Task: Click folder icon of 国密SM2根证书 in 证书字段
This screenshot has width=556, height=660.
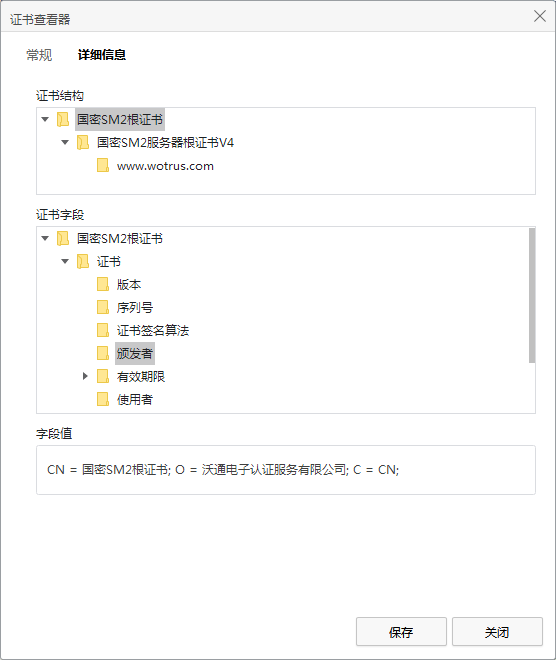Action: coord(63,239)
